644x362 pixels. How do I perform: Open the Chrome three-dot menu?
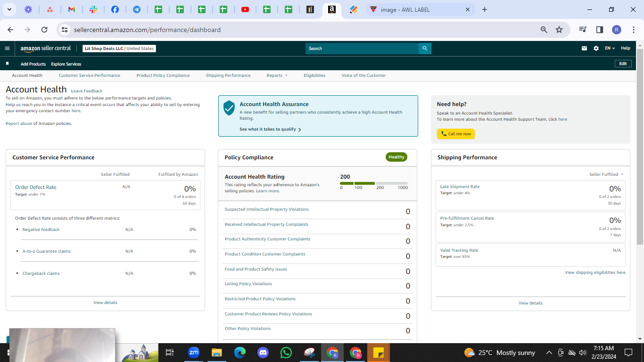click(634, 30)
